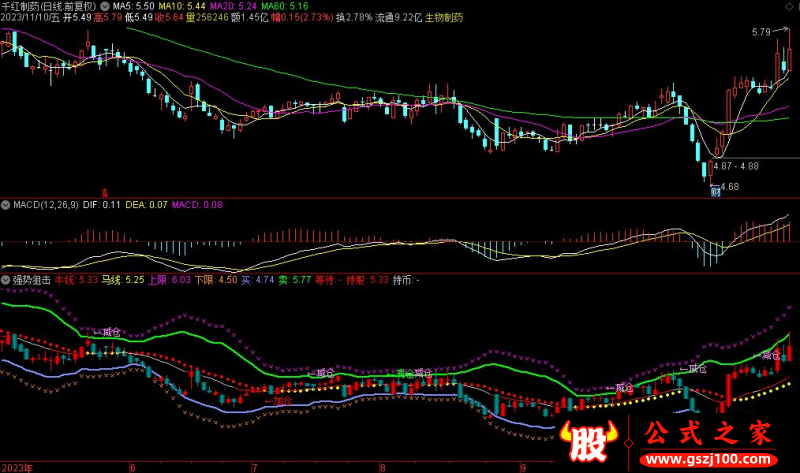Viewport: 800px width, 473px height.
Task: Click the 强势狙击 indicator name
Action: point(32,280)
